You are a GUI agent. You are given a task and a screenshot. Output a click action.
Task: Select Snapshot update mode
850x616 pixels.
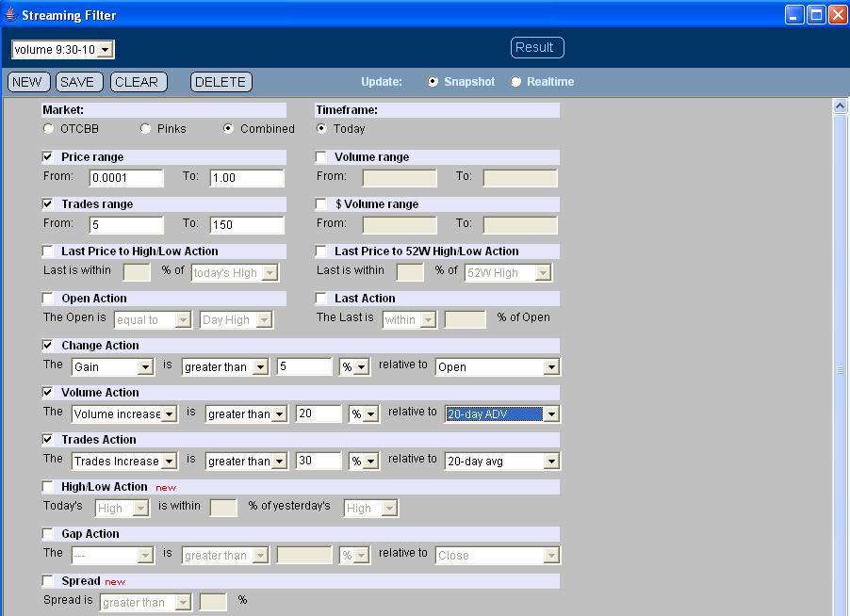[x=432, y=82]
